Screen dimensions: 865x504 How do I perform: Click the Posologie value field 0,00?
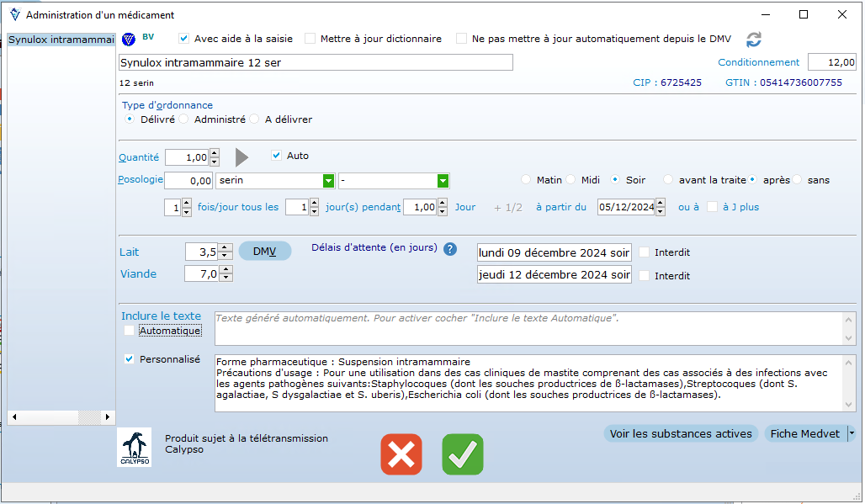click(x=188, y=180)
